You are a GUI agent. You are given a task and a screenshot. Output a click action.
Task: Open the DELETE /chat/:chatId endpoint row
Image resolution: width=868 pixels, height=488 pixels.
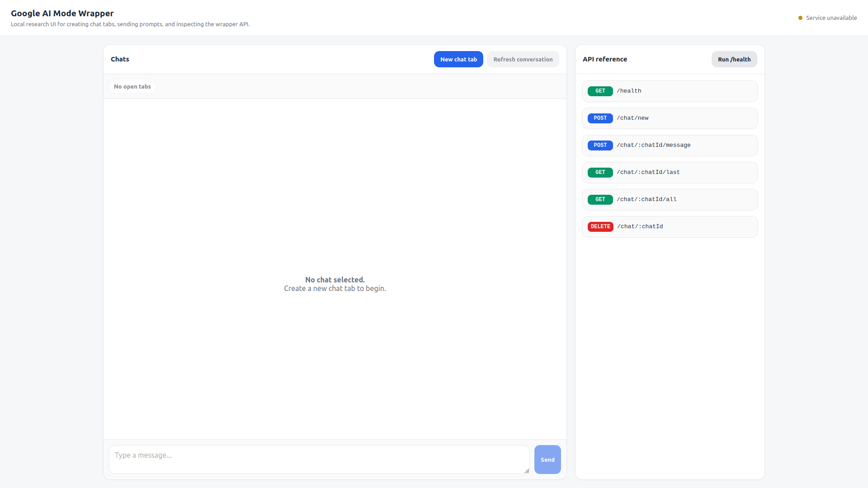tap(670, 227)
